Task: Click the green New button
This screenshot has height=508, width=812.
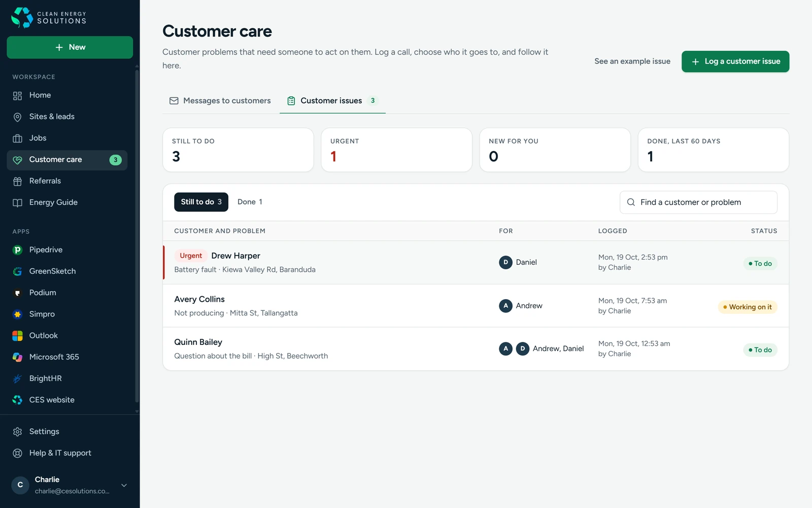Action: pyautogui.click(x=70, y=47)
